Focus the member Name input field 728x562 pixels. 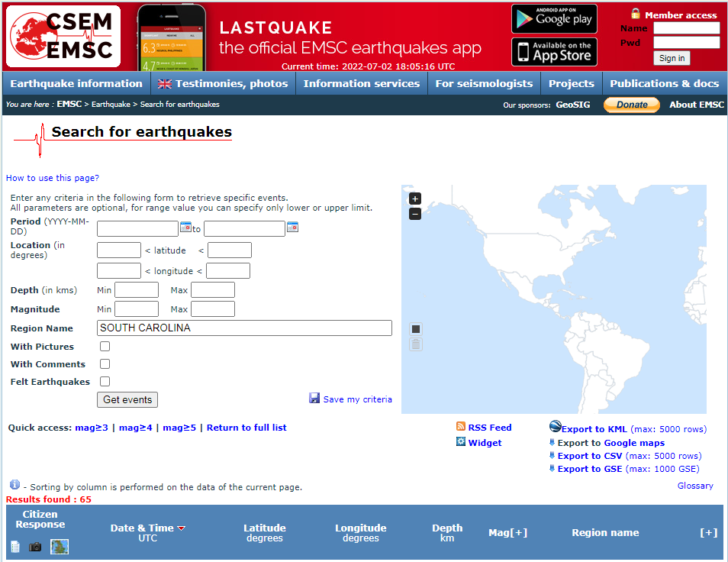coord(687,27)
